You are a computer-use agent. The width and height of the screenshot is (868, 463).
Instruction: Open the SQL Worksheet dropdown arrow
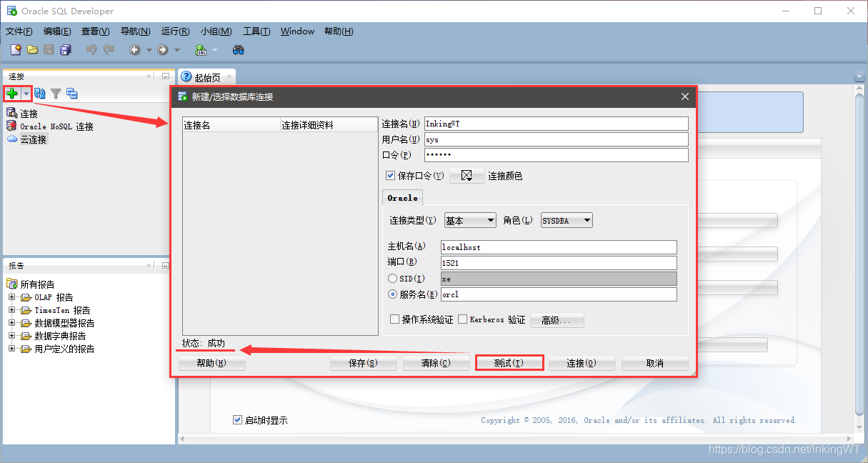click(x=214, y=50)
